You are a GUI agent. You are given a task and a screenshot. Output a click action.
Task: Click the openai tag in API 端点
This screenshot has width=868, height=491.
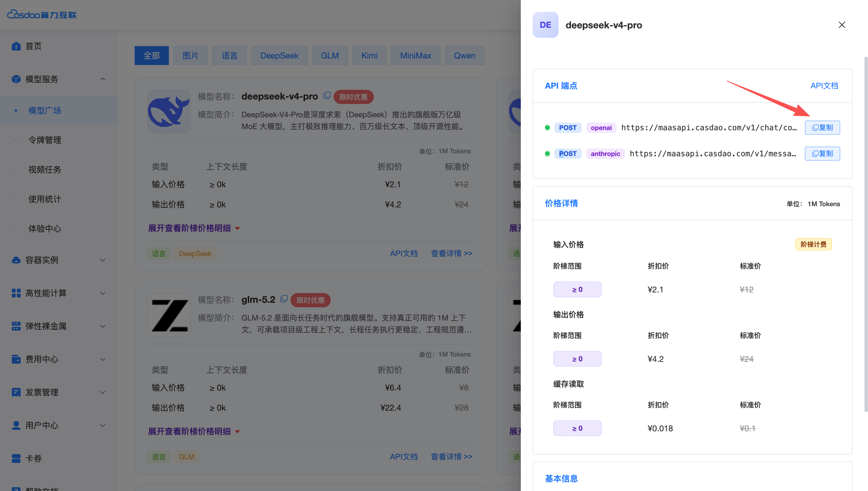(601, 127)
